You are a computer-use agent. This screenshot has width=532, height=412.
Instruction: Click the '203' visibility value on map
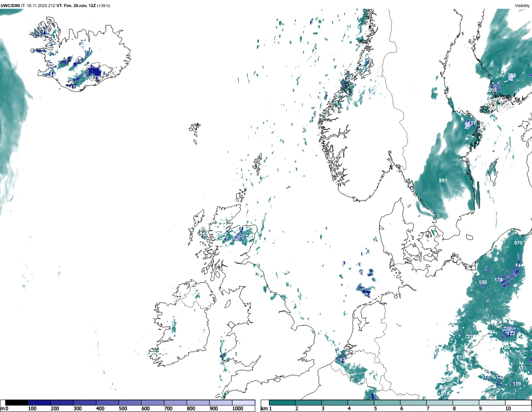click(493, 90)
